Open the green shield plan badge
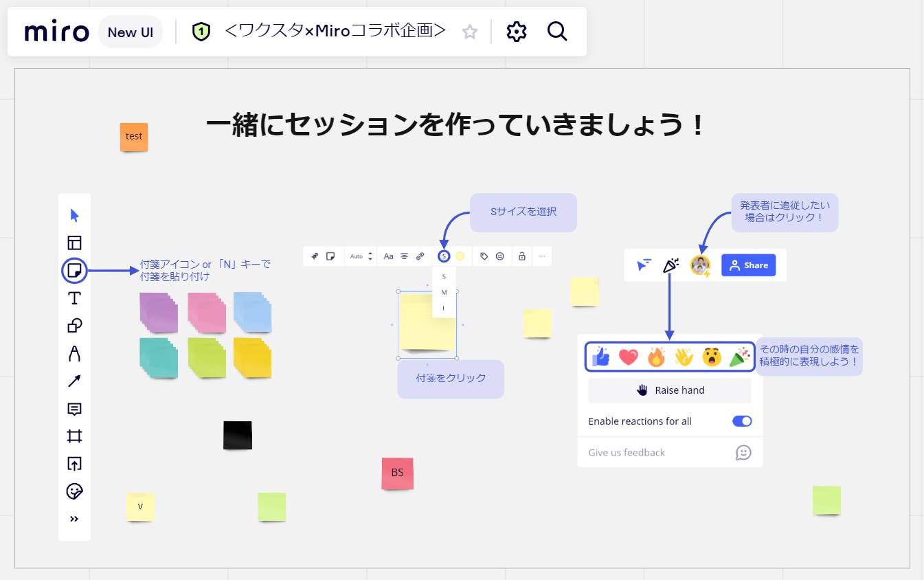 pos(201,32)
